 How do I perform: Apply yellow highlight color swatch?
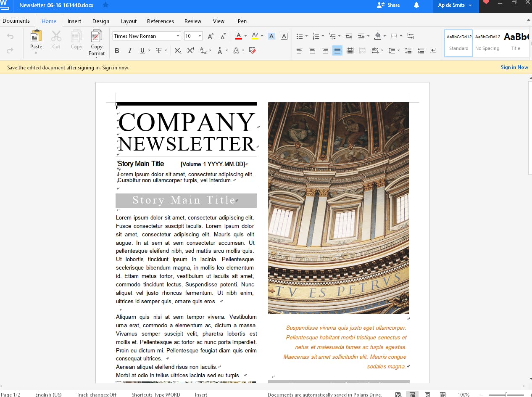(255, 36)
